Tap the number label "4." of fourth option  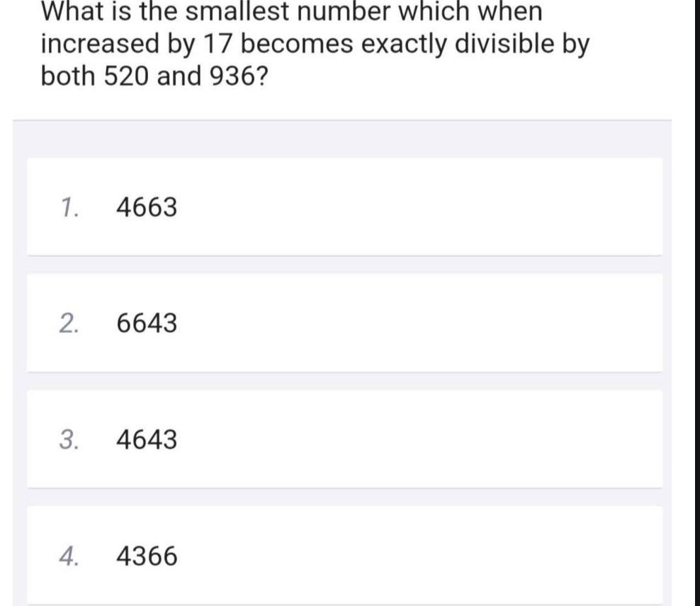69,556
